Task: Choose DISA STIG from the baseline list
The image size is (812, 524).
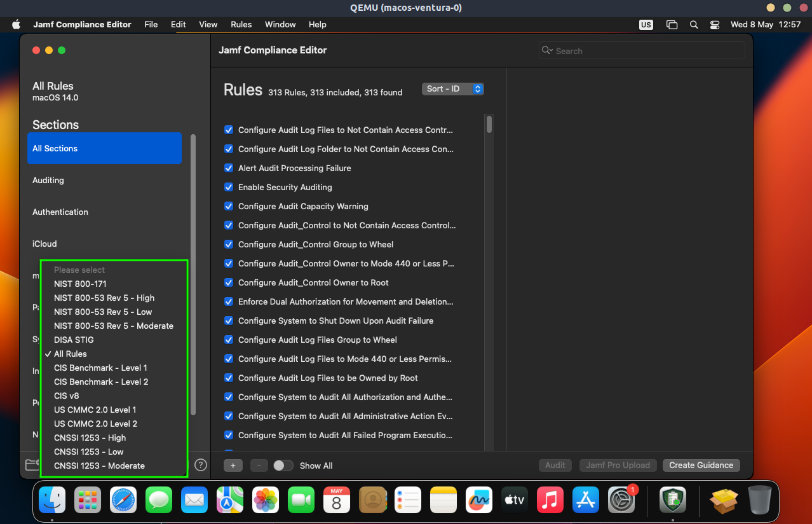Action: pos(74,340)
